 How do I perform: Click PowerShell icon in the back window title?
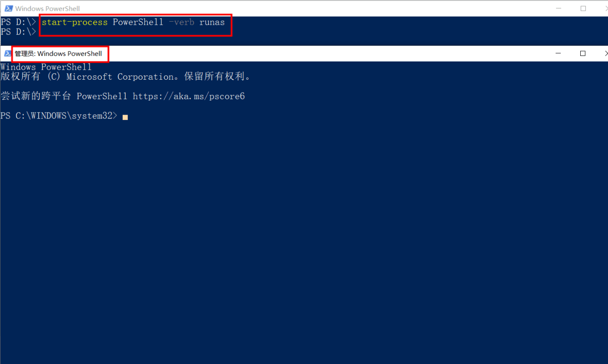click(8, 8)
